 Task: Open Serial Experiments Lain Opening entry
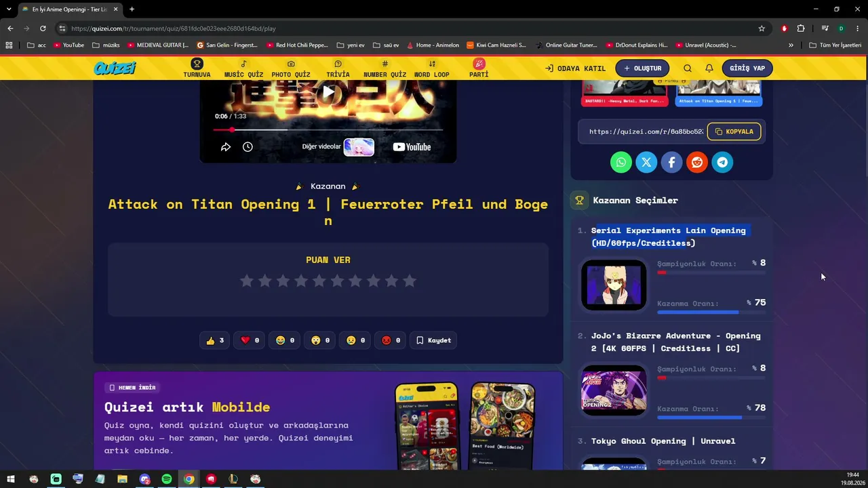[669, 237]
